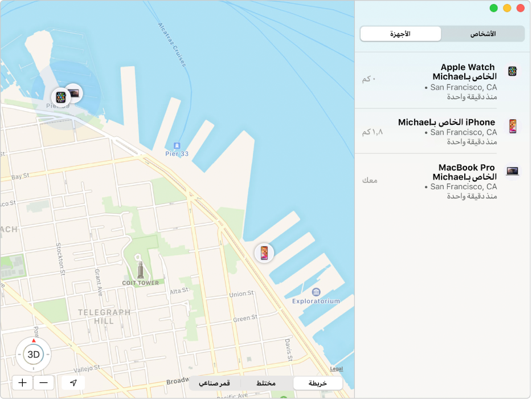The image size is (532, 399).
Task: Select the iPhone الخاص بـ Michael row
Action: coord(443,131)
